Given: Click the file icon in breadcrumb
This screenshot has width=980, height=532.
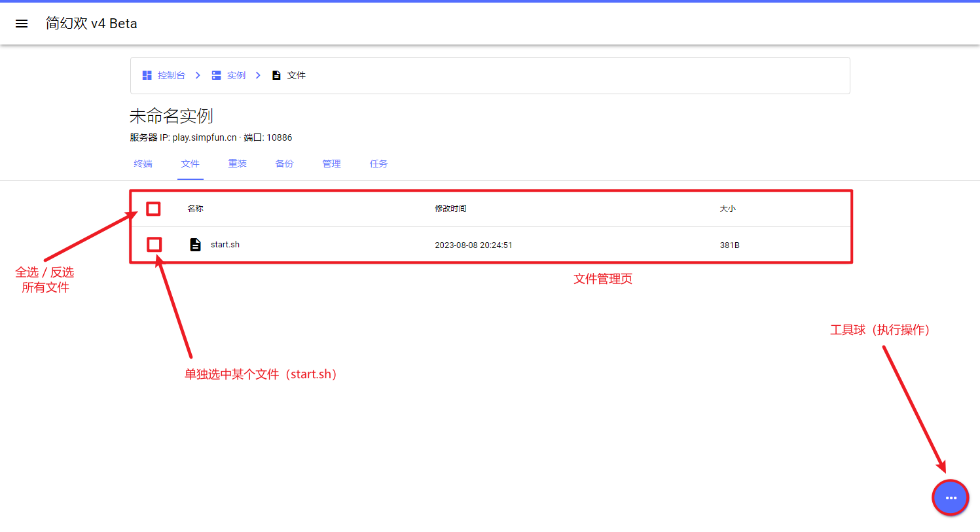Looking at the screenshot, I should [276, 75].
